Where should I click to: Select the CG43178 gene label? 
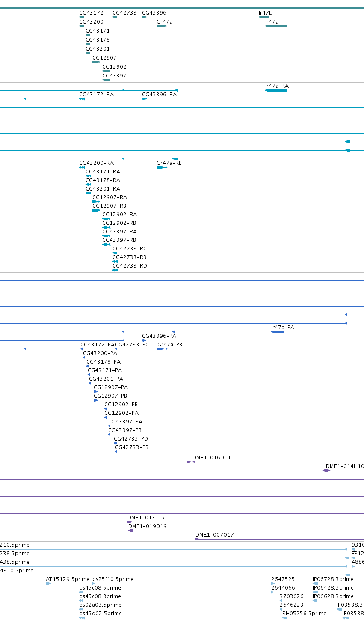tap(98, 40)
